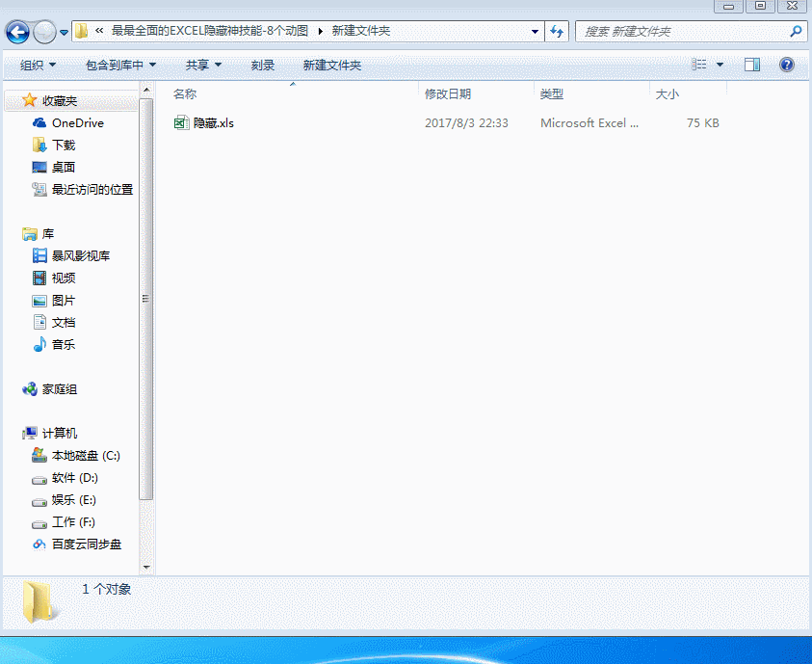The width and height of the screenshot is (812, 664).
Task: Open the recent pages dropdown arrow
Action: [x=64, y=33]
